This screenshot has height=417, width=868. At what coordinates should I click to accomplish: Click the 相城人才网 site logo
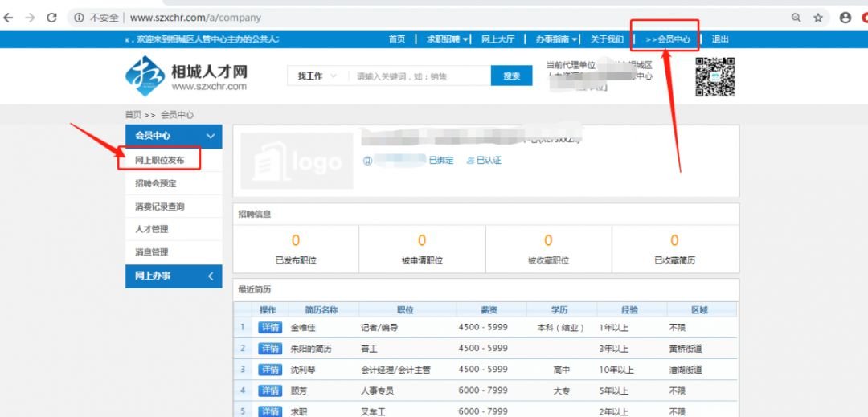186,76
